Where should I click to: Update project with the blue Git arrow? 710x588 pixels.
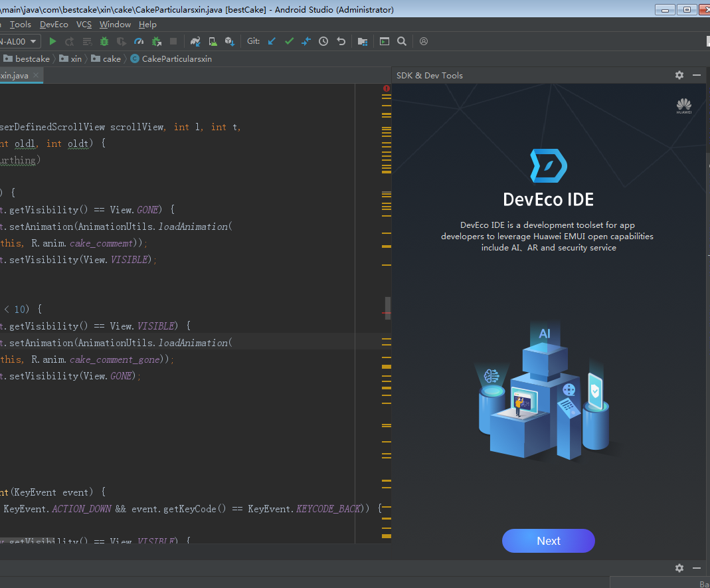pos(272,41)
